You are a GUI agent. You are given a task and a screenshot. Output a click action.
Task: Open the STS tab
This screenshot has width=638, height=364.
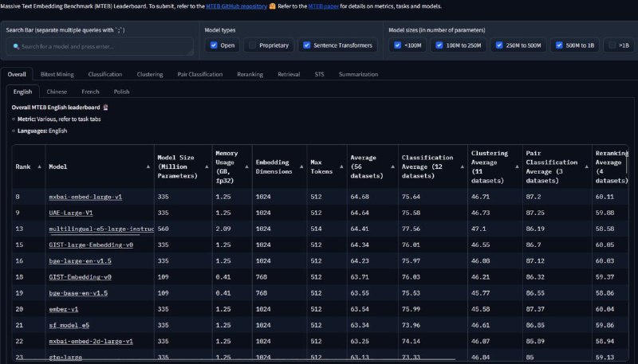[x=320, y=74]
